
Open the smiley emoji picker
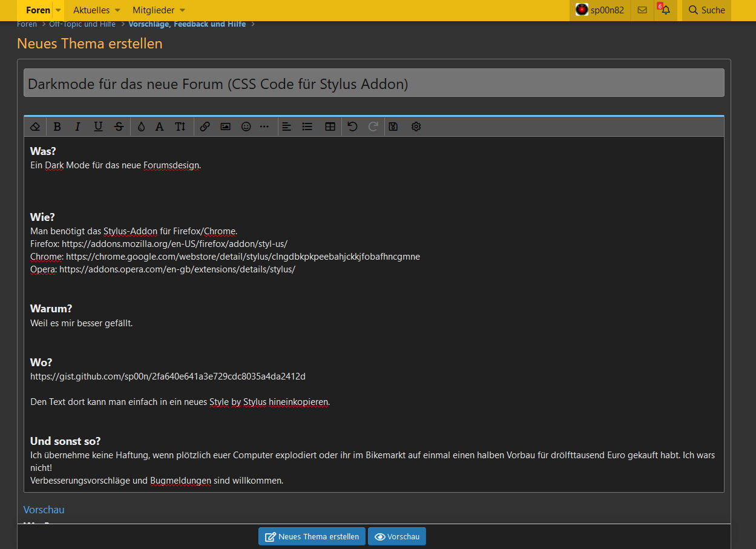pyautogui.click(x=246, y=127)
